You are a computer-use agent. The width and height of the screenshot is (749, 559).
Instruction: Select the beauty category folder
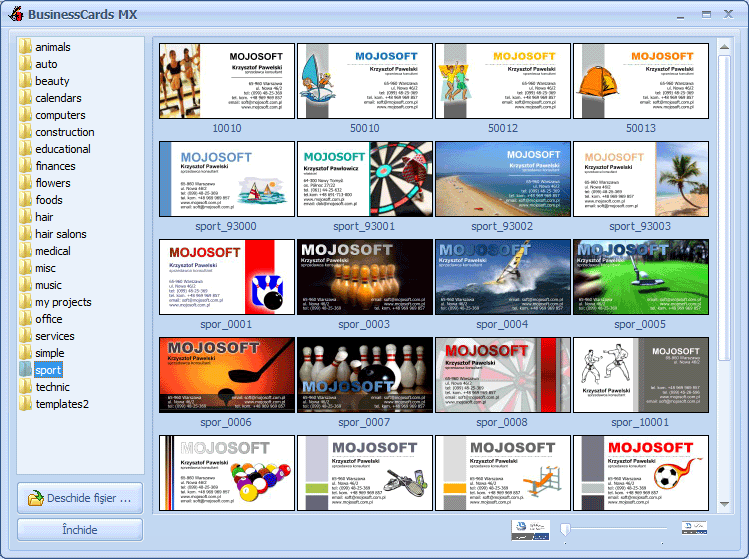[52, 81]
